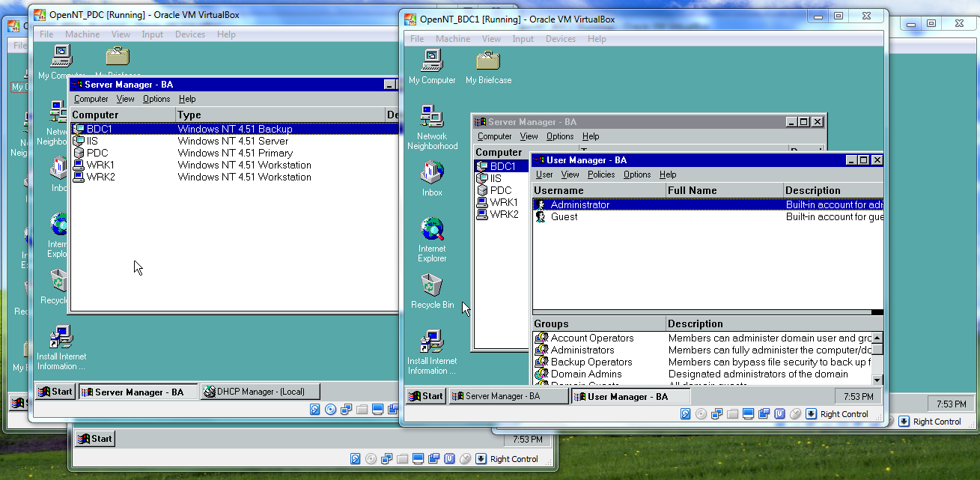Image resolution: width=980 pixels, height=480 pixels.
Task: Switch to DHCP Manager taskbar button on PDC
Action: (260, 391)
